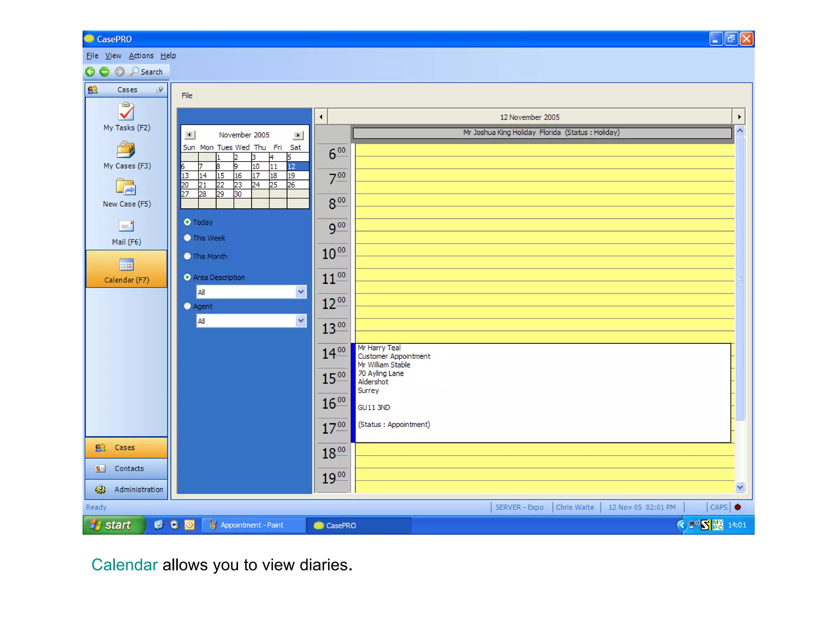Select the Area Description radio button
This screenshot has height=630, width=840.
point(187,277)
